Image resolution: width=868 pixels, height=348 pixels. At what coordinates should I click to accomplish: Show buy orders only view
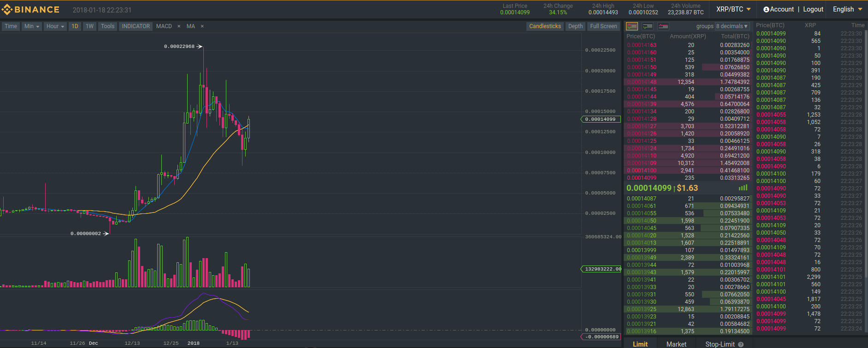pyautogui.click(x=648, y=26)
